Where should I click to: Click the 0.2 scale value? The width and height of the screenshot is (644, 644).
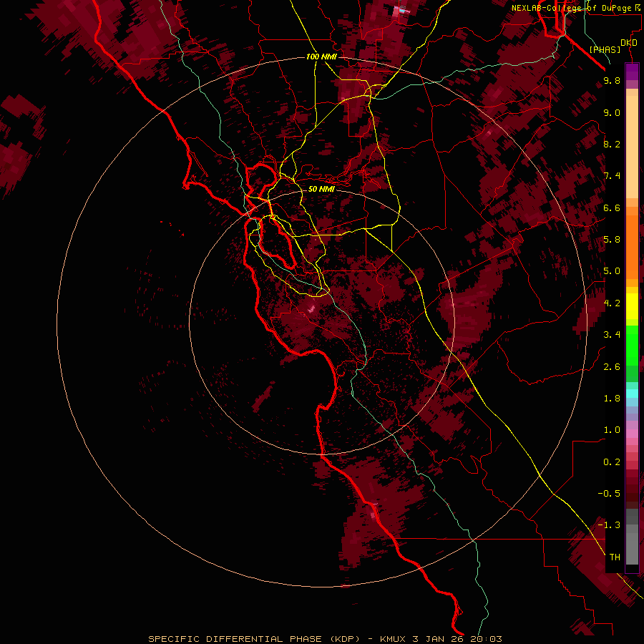point(612,462)
